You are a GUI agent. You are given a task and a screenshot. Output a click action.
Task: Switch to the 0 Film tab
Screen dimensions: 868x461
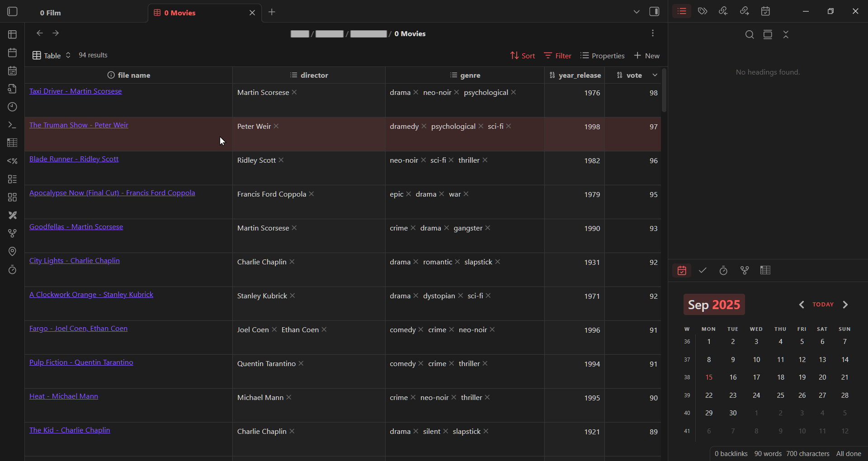tap(51, 13)
